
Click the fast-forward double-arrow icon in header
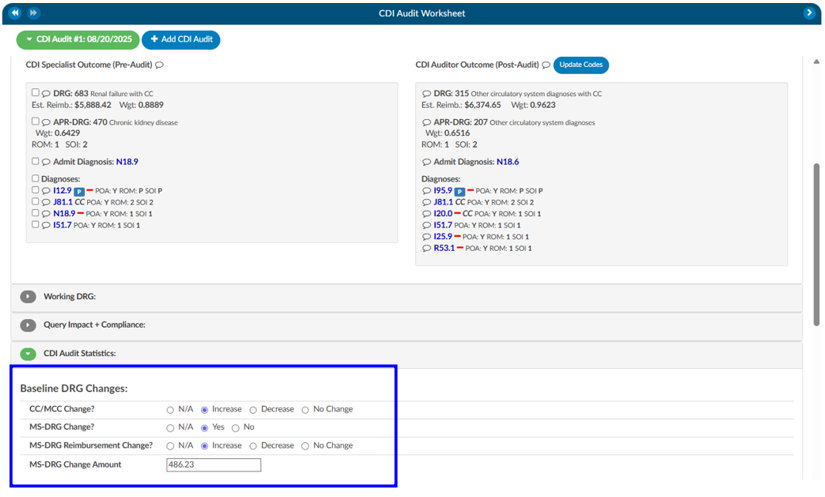(33, 13)
